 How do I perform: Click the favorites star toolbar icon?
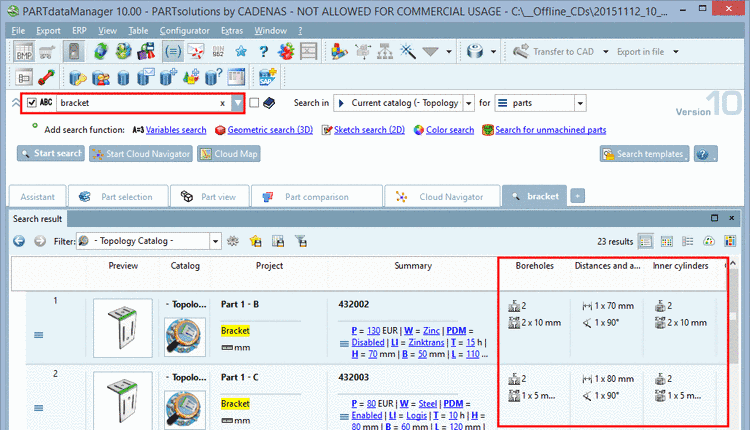point(240,51)
